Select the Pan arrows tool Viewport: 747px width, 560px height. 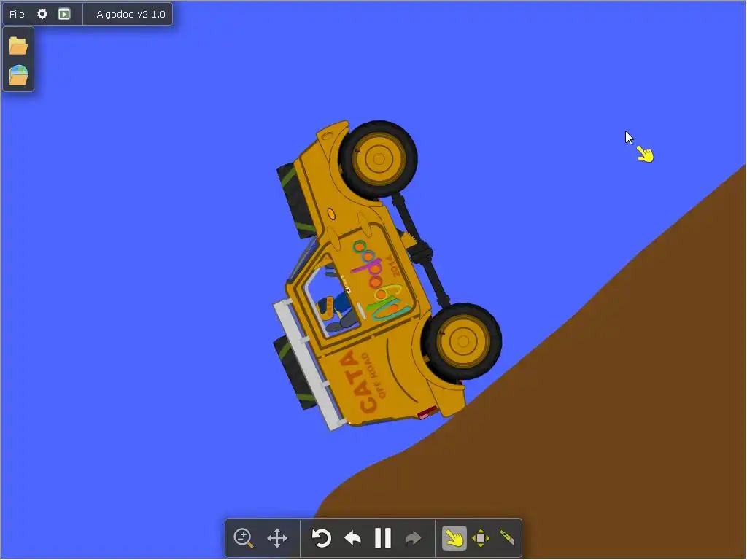click(x=277, y=538)
